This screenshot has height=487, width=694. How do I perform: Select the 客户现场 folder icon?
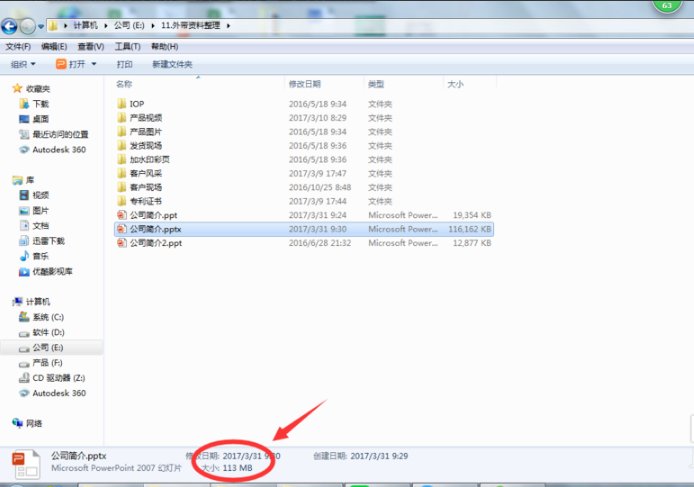pos(122,187)
